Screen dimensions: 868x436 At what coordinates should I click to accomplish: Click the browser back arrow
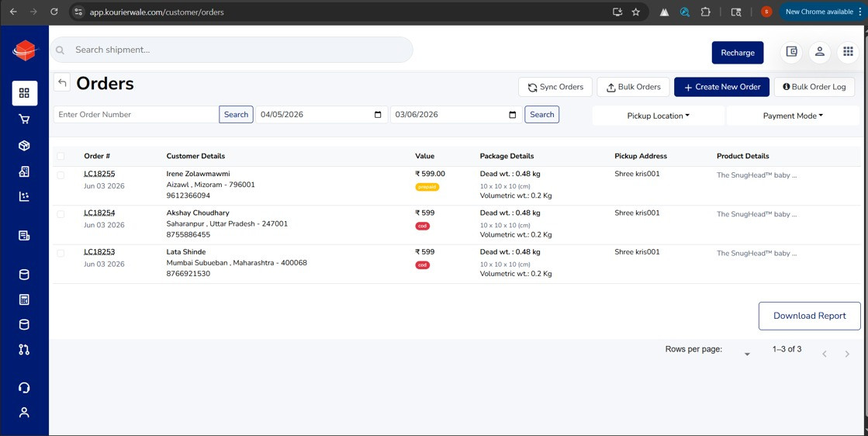pyautogui.click(x=13, y=12)
